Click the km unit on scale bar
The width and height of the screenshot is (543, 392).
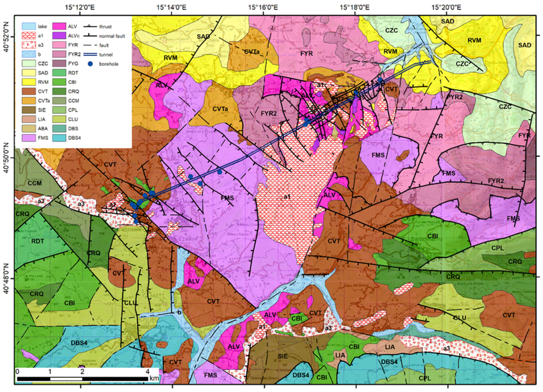click(x=154, y=378)
